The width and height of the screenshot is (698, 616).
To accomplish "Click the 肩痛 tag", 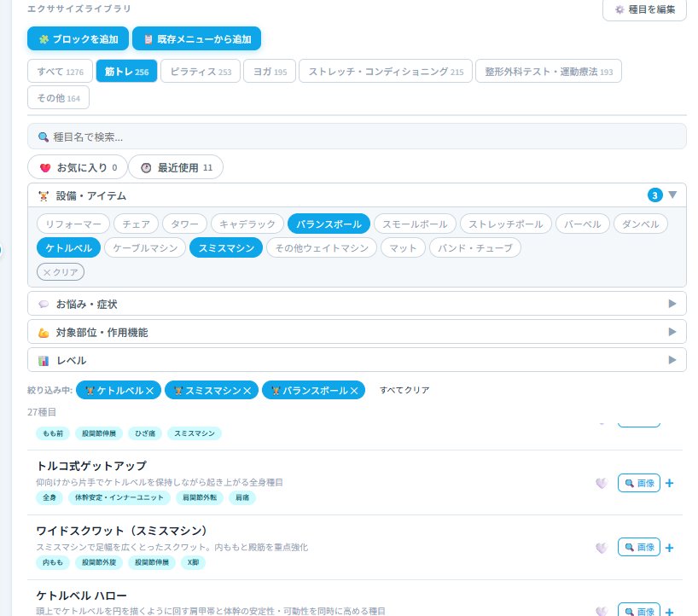I will tap(242, 497).
